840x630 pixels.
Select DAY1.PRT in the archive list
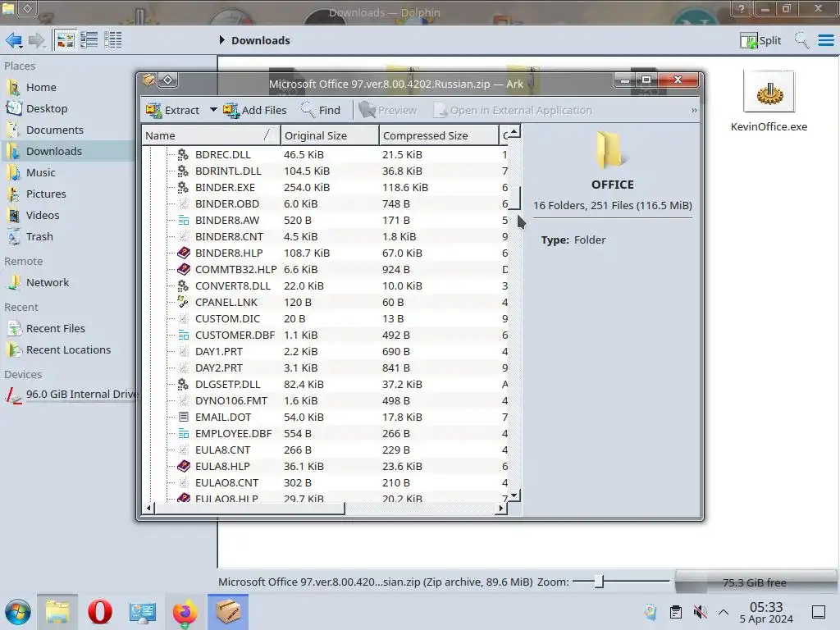tap(219, 351)
